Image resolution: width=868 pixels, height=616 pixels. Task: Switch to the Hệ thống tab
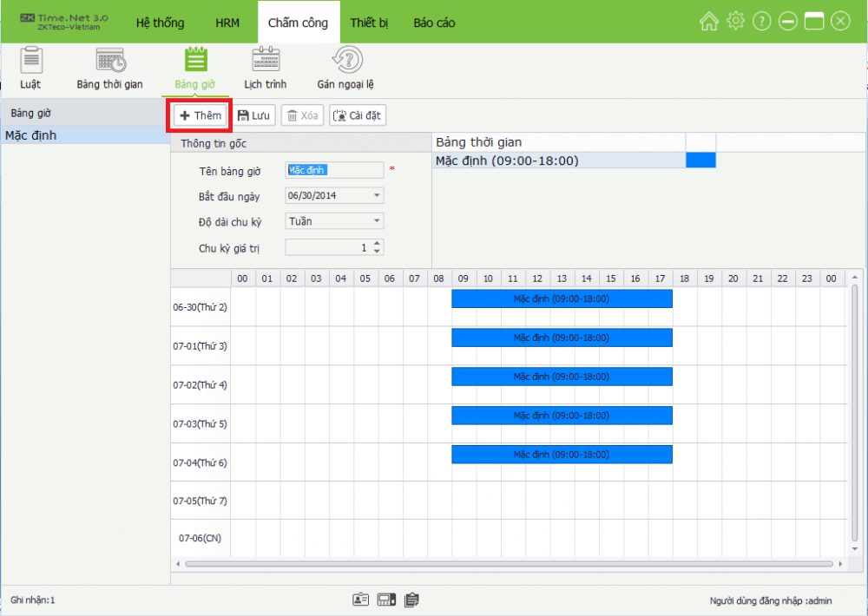[x=160, y=23]
